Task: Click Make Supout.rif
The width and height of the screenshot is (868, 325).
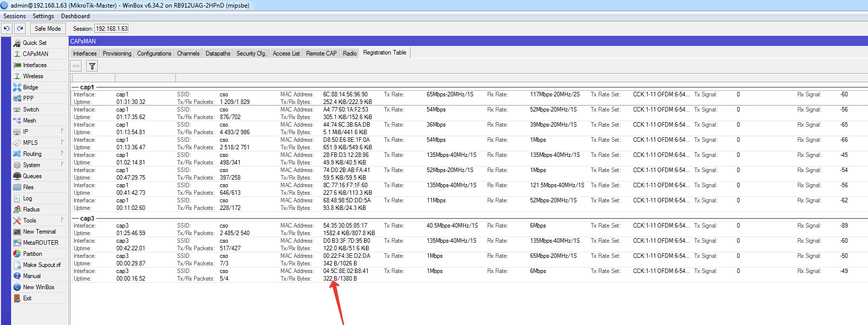Action: (x=41, y=265)
